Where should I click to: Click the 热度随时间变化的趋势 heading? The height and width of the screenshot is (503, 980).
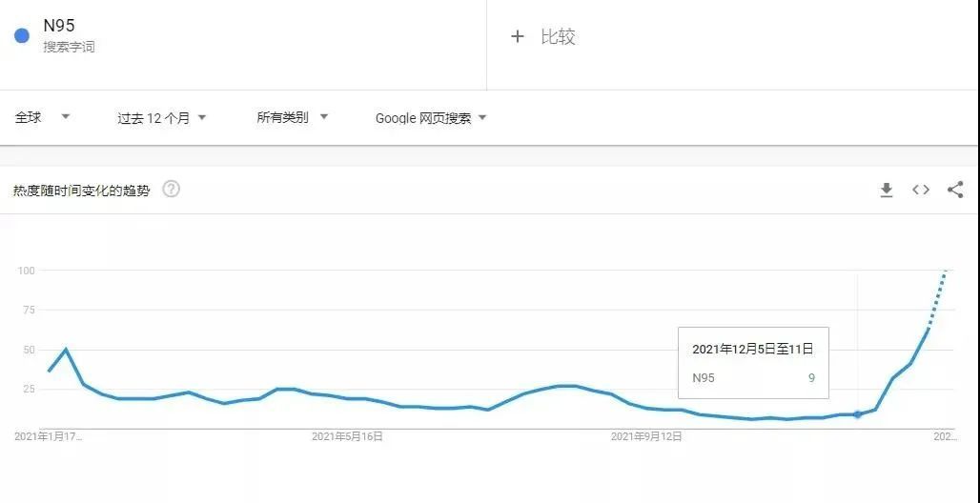coord(82,191)
